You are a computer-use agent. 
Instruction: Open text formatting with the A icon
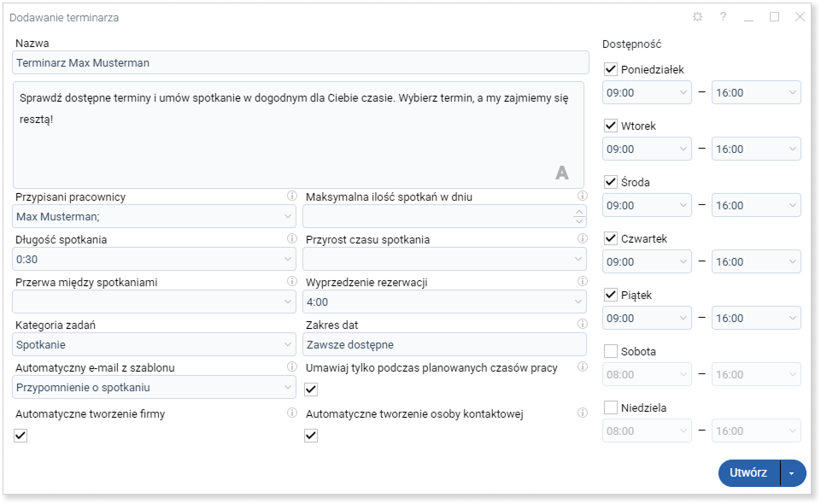(562, 173)
